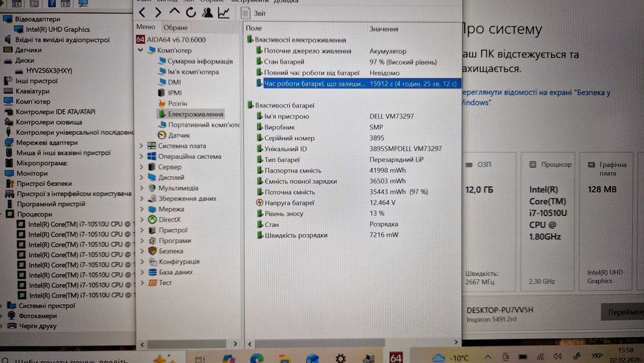644x363 pixels.
Task: Open the user profile toolbar icon
Action: (x=207, y=13)
